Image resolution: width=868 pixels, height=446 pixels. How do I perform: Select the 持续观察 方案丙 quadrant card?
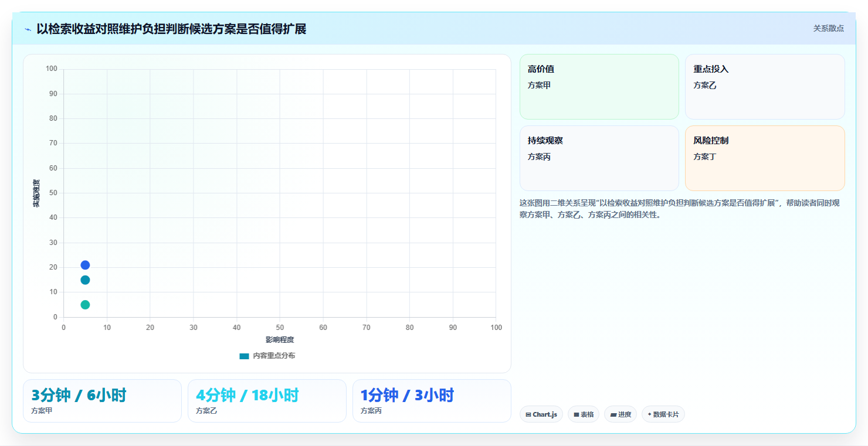(599, 158)
